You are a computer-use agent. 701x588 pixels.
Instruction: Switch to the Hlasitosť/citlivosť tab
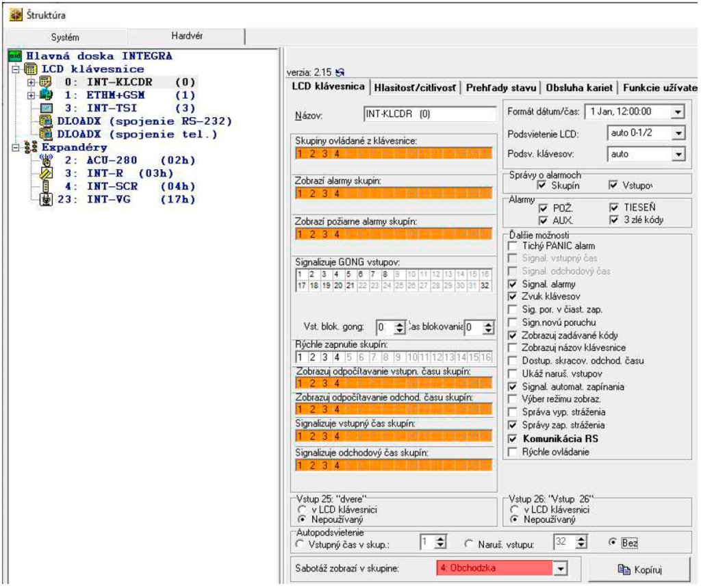[x=416, y=88]
